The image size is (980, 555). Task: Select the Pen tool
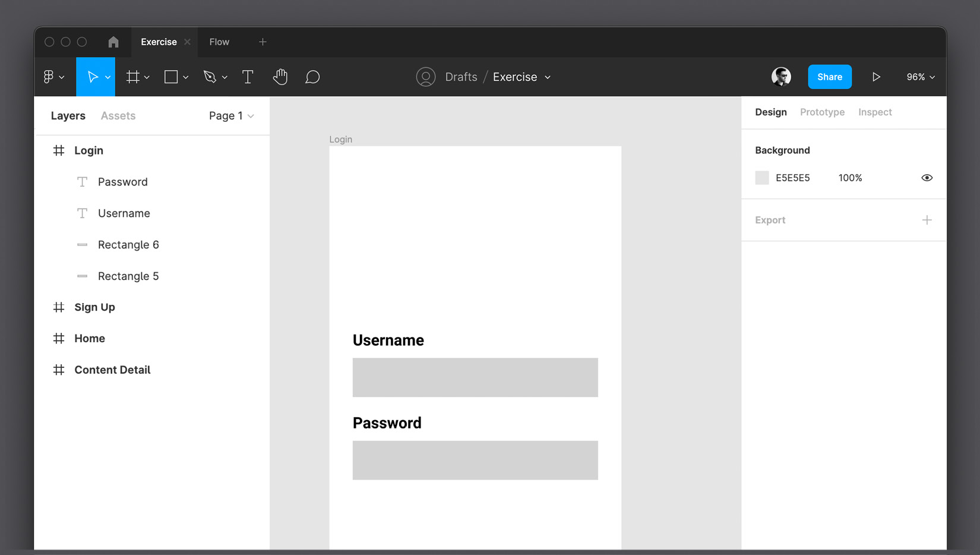[x=211, y=77]
